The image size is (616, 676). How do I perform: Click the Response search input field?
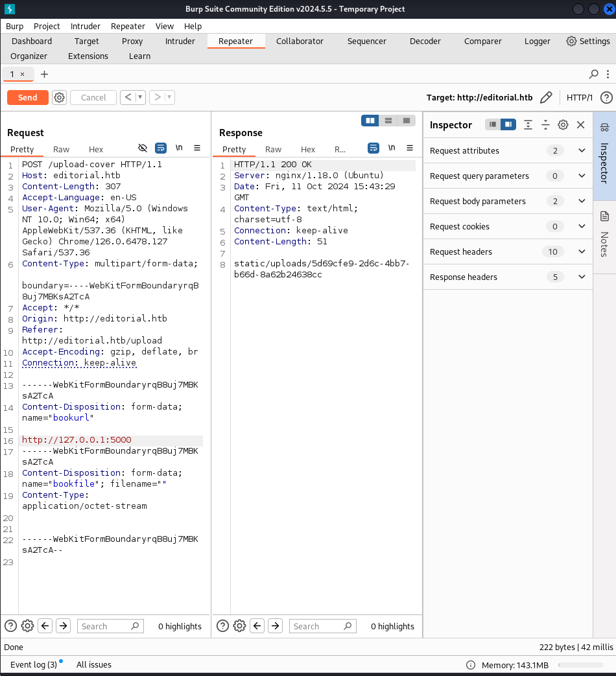click(323, 626)
